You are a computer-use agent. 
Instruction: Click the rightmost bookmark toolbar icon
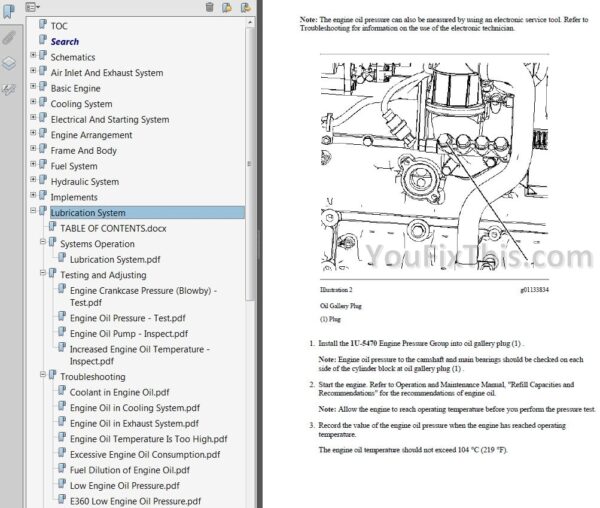tap(242, 7)
